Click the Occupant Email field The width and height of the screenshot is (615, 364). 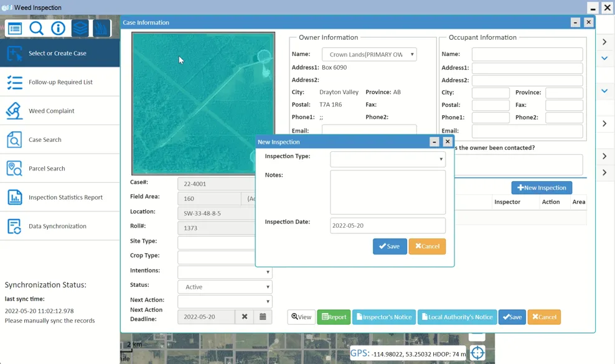coord(527,131)
